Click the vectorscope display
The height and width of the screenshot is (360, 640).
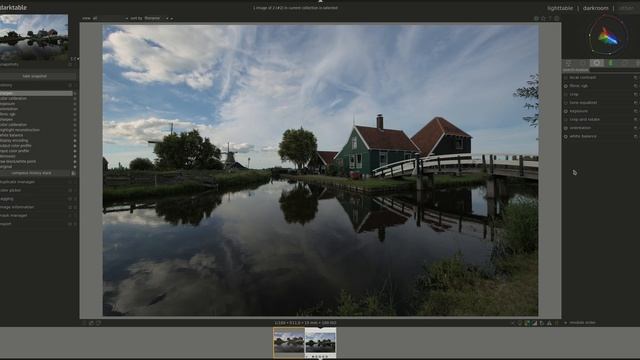[x=608, y=36]
